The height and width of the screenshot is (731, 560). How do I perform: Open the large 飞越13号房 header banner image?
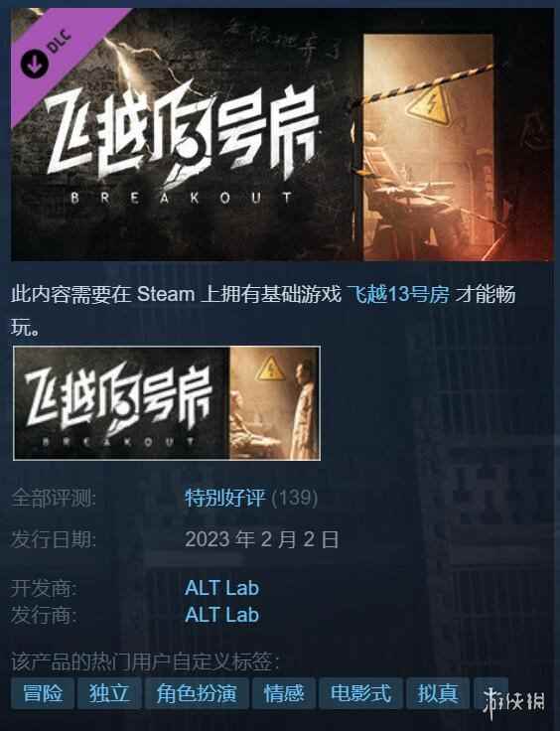point(281,134)
